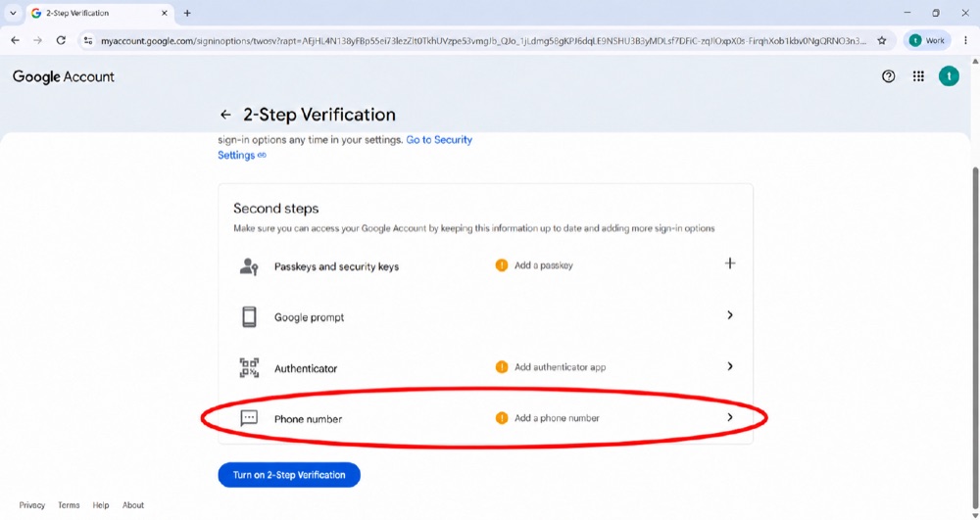
Task: Click the Add a phone number text
Action: point(557,418)
